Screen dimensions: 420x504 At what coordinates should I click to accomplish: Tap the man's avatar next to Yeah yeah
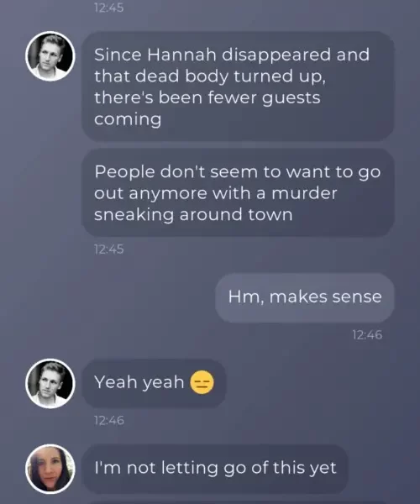[50, 384]
